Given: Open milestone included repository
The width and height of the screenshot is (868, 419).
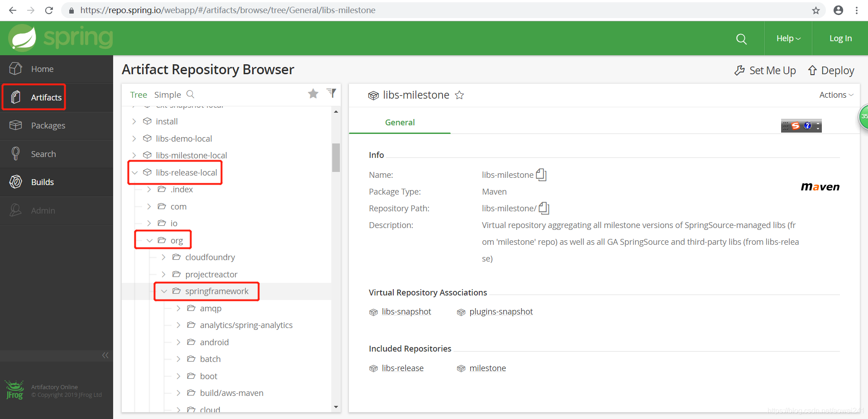Looking at the screenshot, I should pyautogui.click(x=488, y=368).
